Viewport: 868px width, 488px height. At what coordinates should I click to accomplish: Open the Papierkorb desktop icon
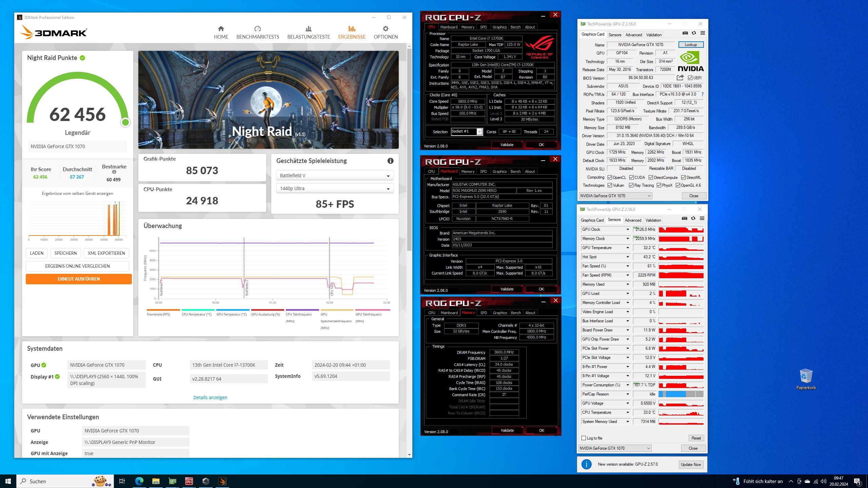(x=806, y=379)
